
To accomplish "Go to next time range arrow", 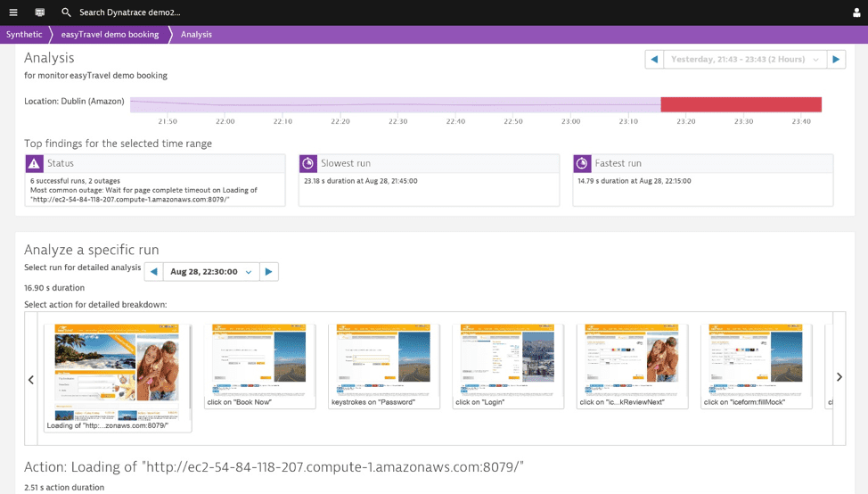I will tap(836, 60).
